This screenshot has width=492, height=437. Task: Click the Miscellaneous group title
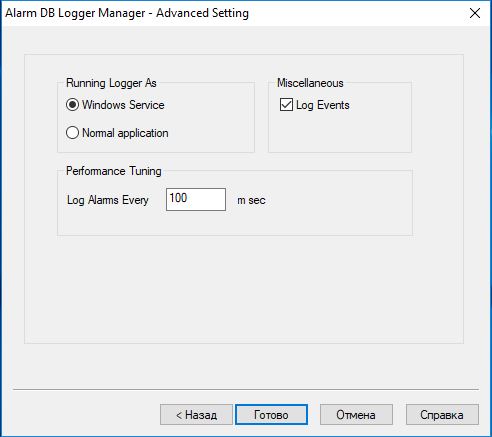click(x=310, y=83)
